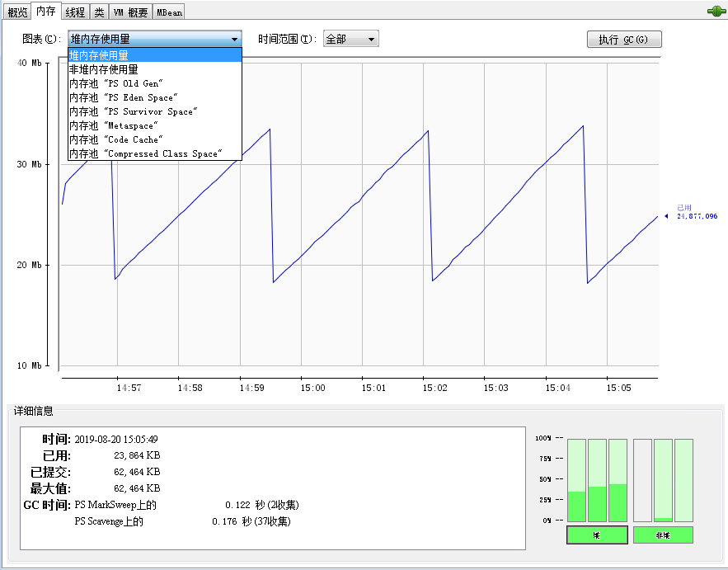Select memory pool "PS Old Gen" option
This screenshot has height=570, width=728.
pyautogui.click(x=155, y=83)
